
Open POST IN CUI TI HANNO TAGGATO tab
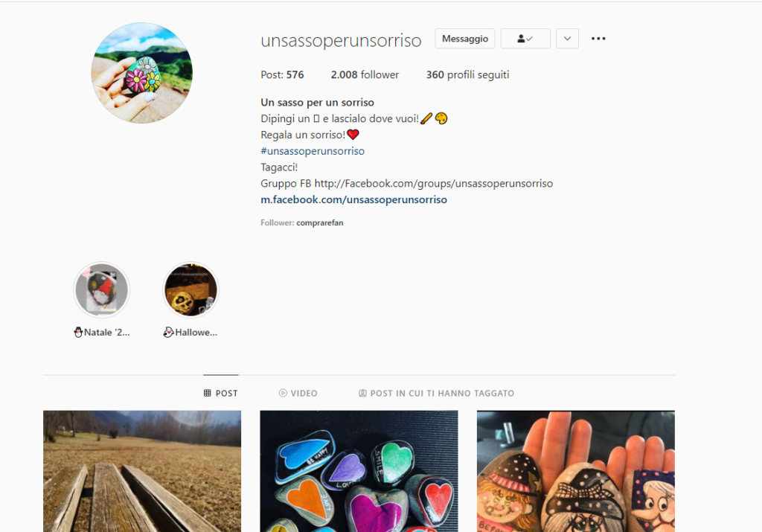(x=436, y=393)
